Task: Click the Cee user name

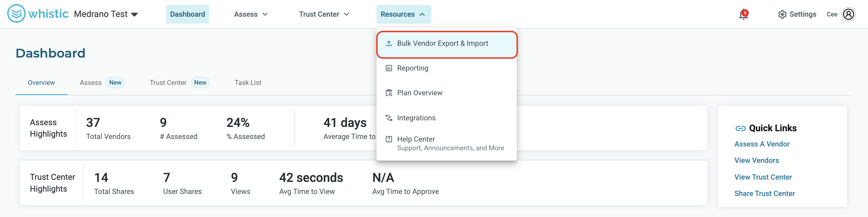Action: click(x=831, y=14)
